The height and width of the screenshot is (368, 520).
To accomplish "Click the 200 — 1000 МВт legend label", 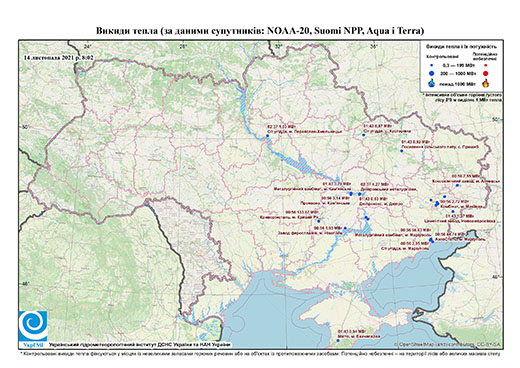I will click(x=459, y=73).
